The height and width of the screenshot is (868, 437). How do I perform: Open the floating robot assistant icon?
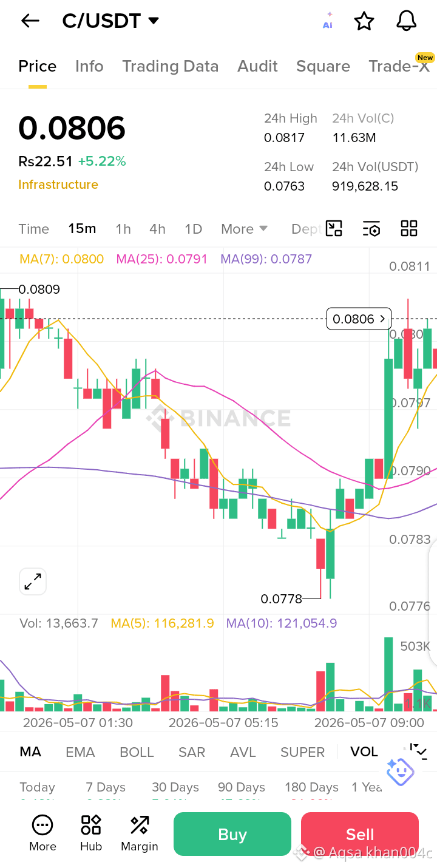point(400,772)
